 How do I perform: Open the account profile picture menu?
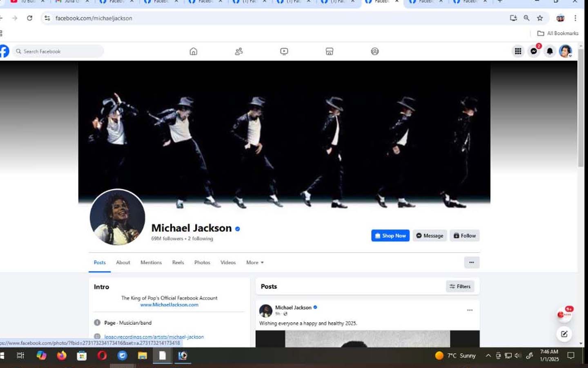click(566, 51)
